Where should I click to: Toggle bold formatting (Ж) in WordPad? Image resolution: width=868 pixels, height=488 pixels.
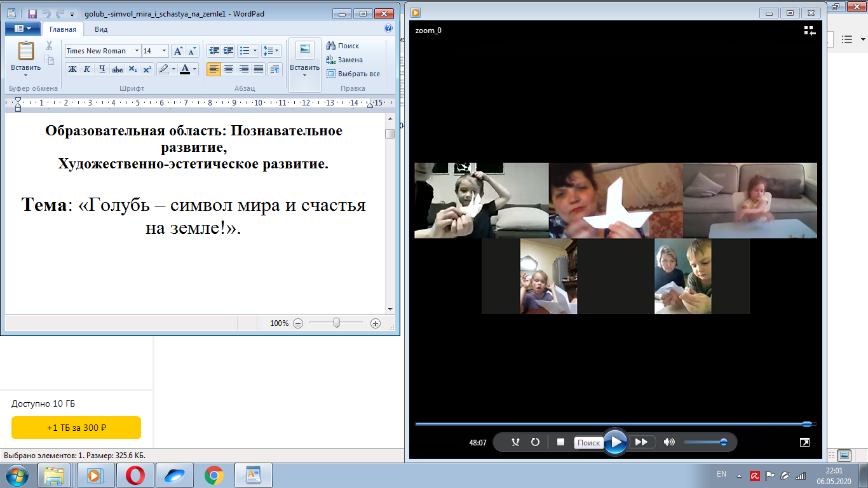(72, 69)
